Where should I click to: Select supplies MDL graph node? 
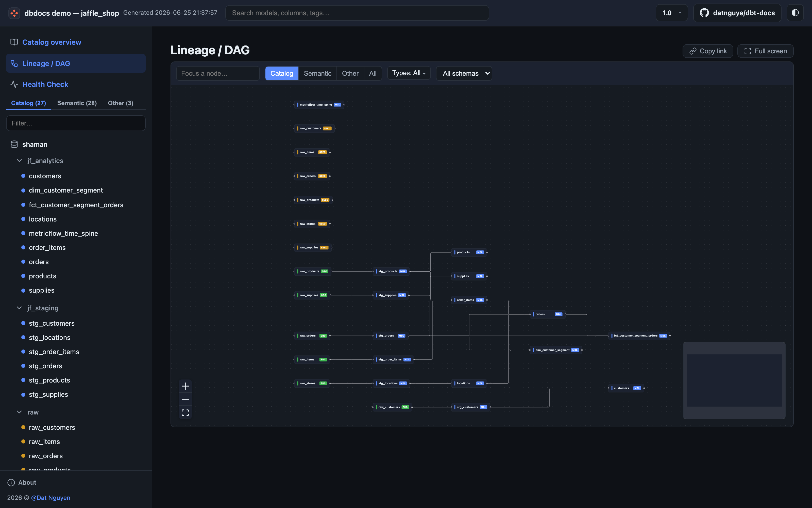point(469,276)
